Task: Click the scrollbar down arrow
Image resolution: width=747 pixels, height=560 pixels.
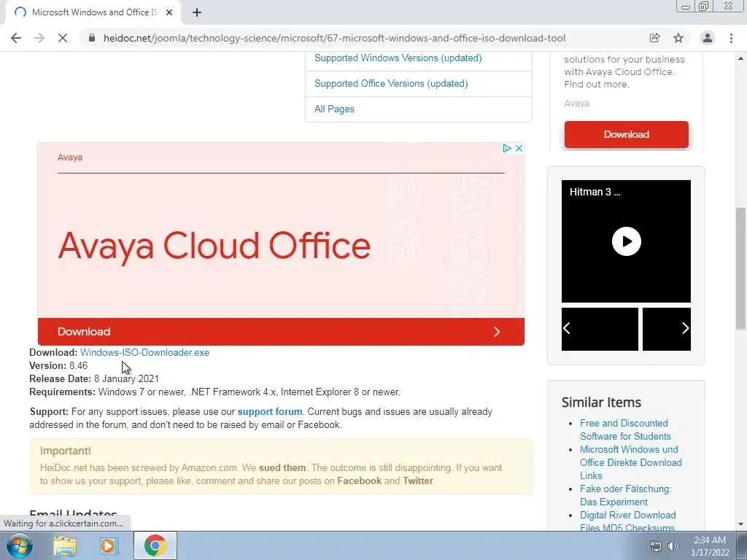Action: (x=741, y=524)
